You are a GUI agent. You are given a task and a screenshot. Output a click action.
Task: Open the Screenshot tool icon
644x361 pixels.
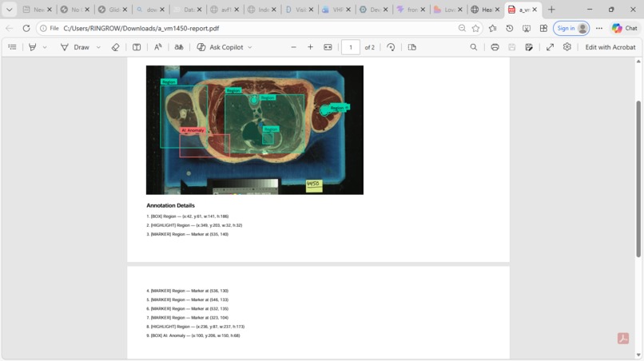(527, 28)
